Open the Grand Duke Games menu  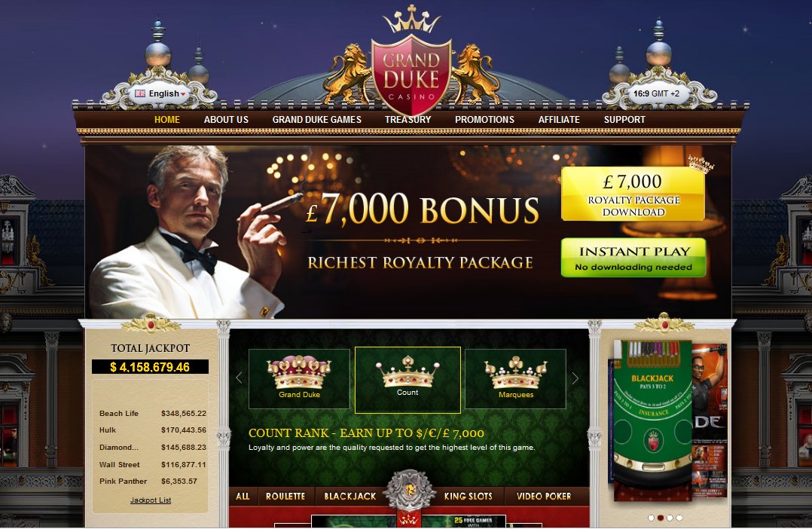click(x=317, y=120)
